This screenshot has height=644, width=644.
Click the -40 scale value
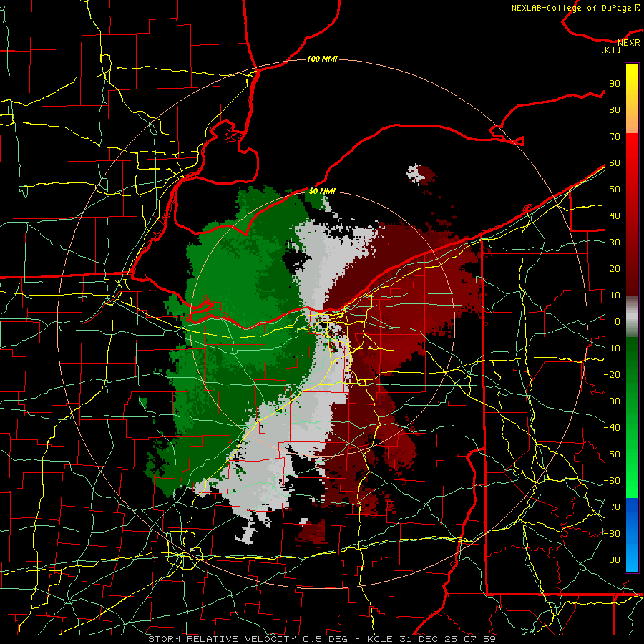pos(612,428)
